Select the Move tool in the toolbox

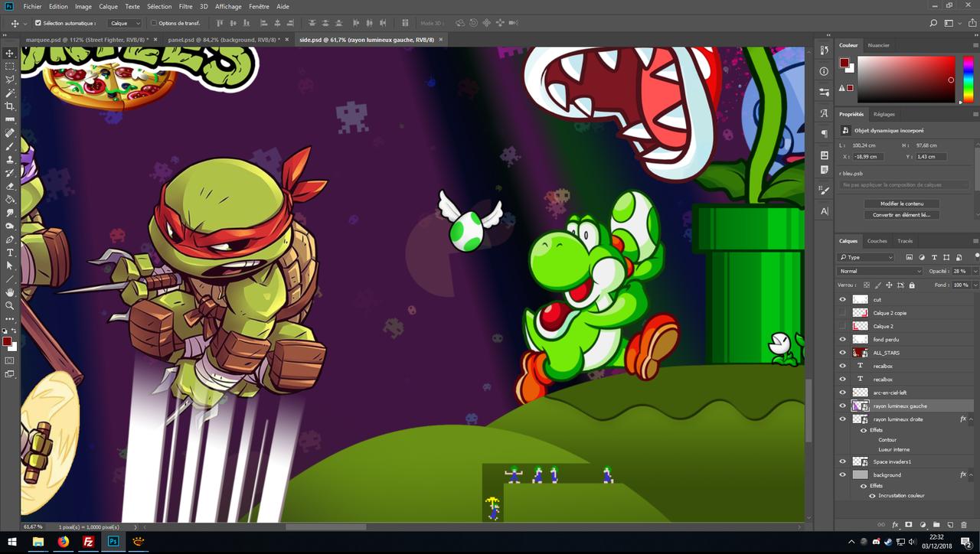(10, 53)
